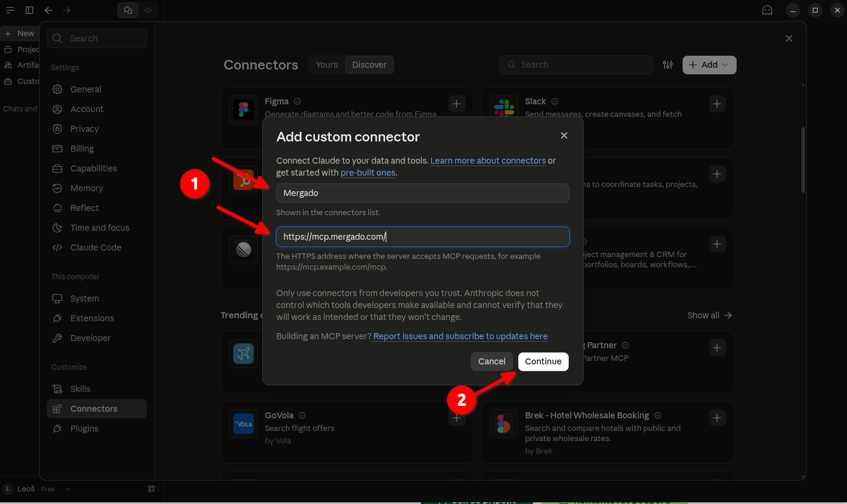
Task: Focus the server URL input field
Action: (x=423, y=237)
